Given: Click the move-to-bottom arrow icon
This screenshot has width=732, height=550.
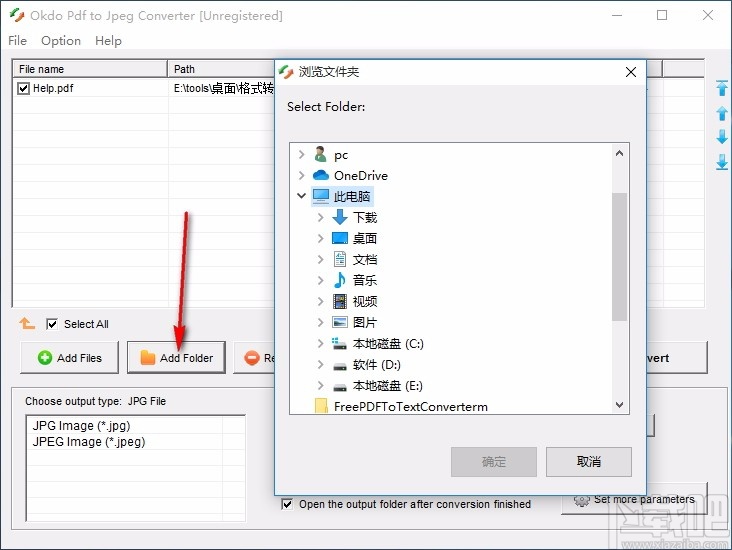Looking at the screenshot, I should point(722,162).
